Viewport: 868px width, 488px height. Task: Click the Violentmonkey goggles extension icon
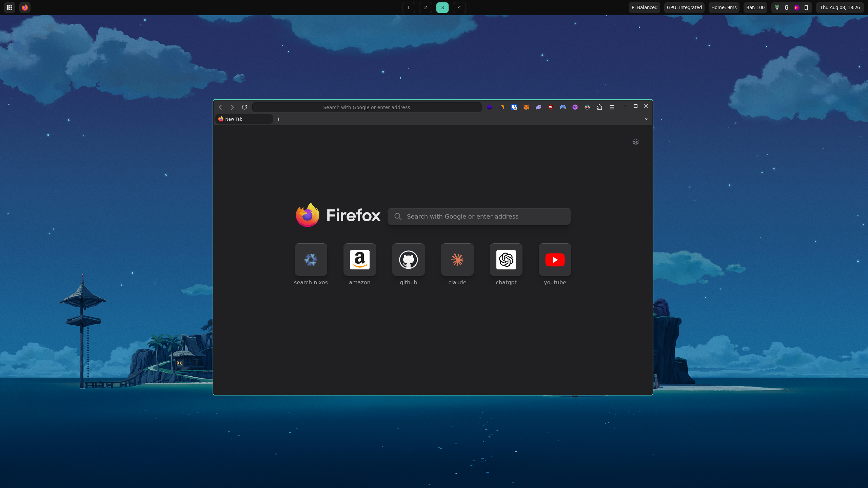click(587, 107)
